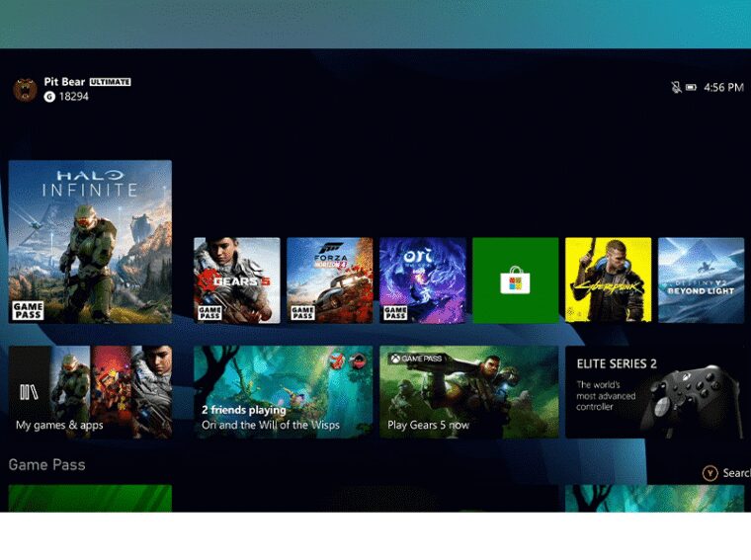
Task: Click the Game Pass badge on Forza Horizon 4
Action: 302,313
